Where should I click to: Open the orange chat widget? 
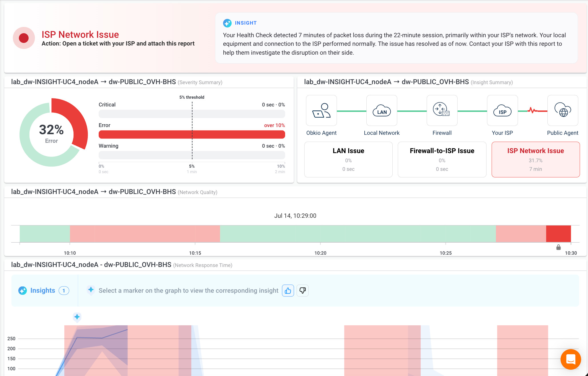571,359
